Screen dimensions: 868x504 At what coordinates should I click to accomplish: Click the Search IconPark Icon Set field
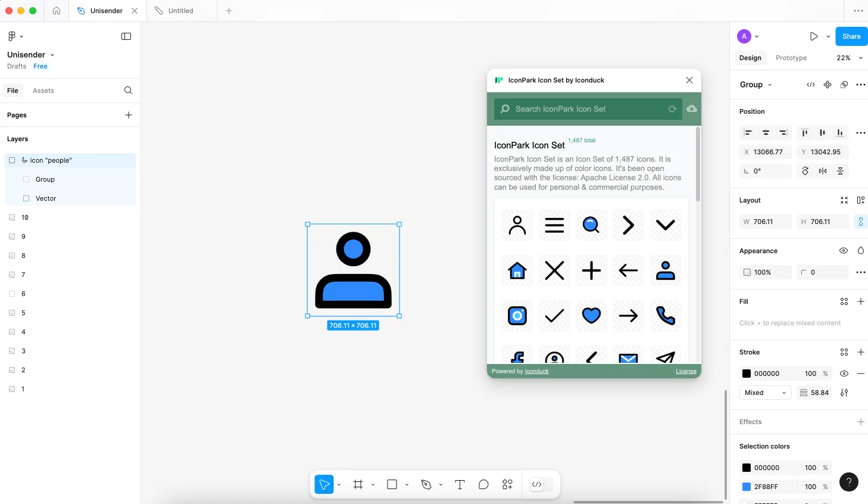pyautogui.click(x=586, y=109)
